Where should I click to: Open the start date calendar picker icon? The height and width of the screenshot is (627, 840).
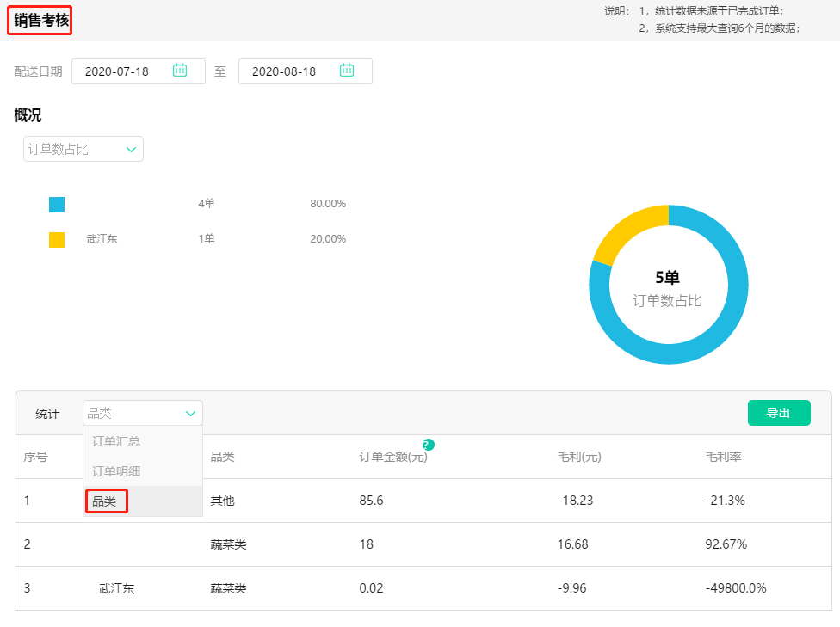point(180,71)
